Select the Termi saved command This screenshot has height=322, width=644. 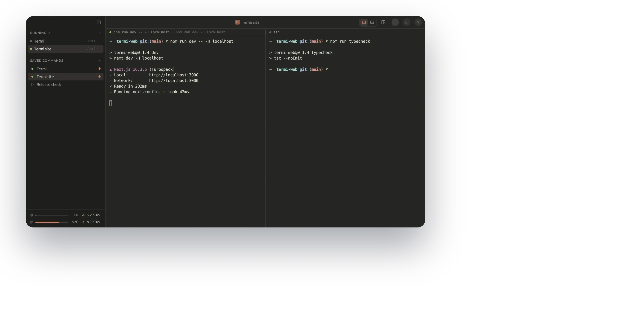pos(65,69)
